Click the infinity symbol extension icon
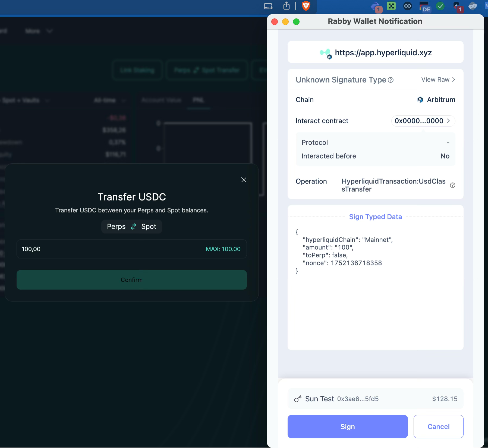 coord(407,6)
